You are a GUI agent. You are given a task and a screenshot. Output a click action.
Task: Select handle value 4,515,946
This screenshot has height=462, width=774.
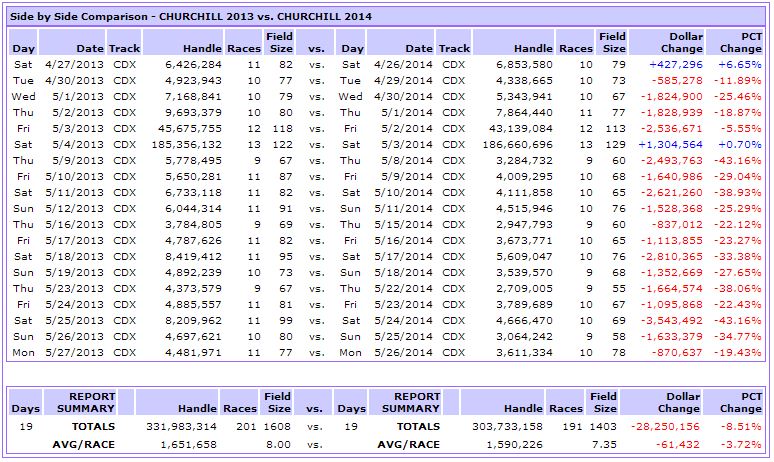click(x=524, y=209)
